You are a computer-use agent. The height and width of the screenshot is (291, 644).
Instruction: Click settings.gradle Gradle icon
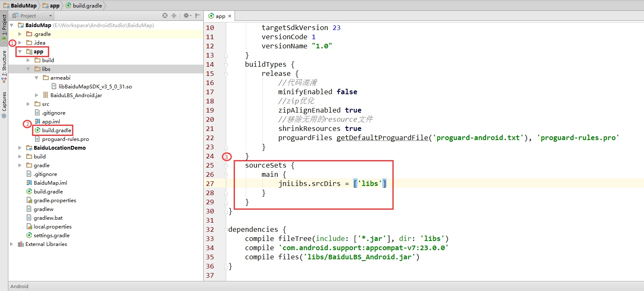pos(29,236)
